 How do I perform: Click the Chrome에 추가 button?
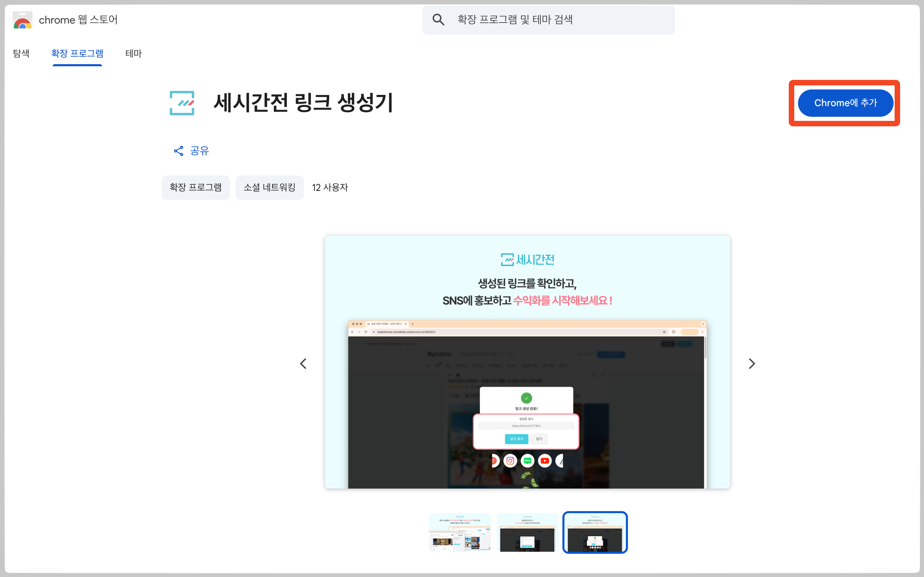845,103
